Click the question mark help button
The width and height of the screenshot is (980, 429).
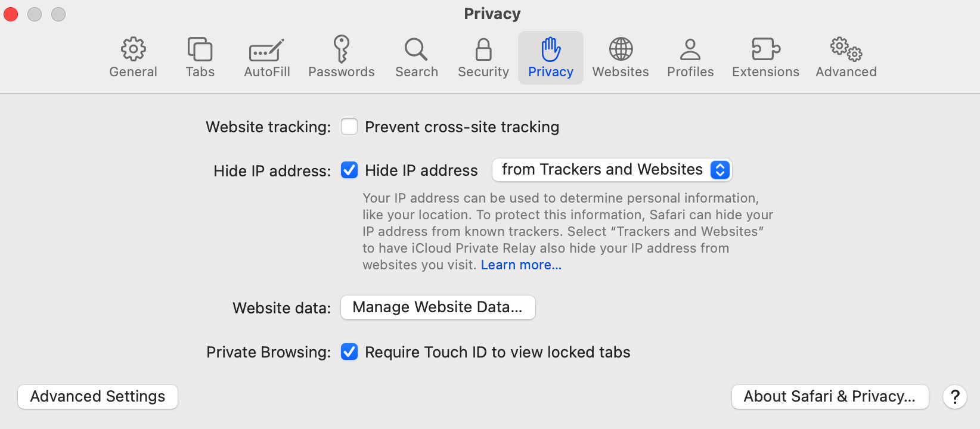[x=955, y=397]
